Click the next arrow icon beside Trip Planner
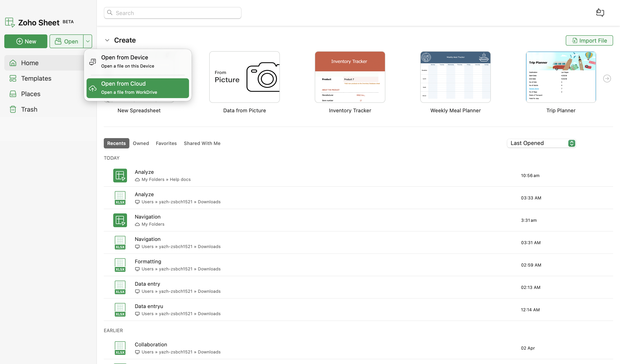This screenshot has height=364, width=620. coord(607,79)
